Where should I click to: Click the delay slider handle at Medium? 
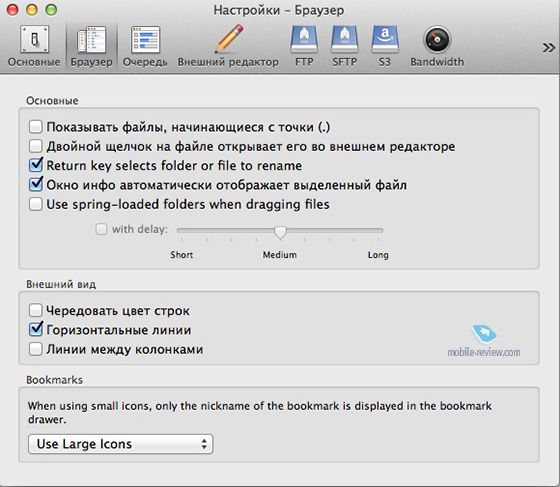280,232
